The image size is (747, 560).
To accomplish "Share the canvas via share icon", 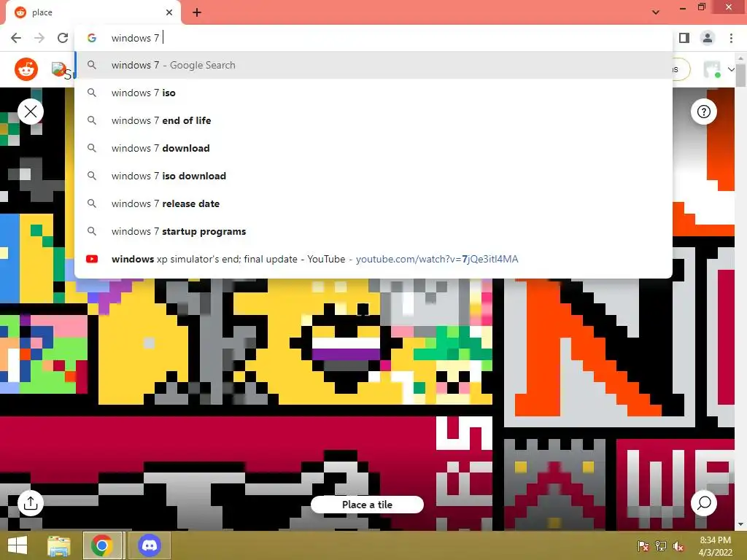I will 31,503.
